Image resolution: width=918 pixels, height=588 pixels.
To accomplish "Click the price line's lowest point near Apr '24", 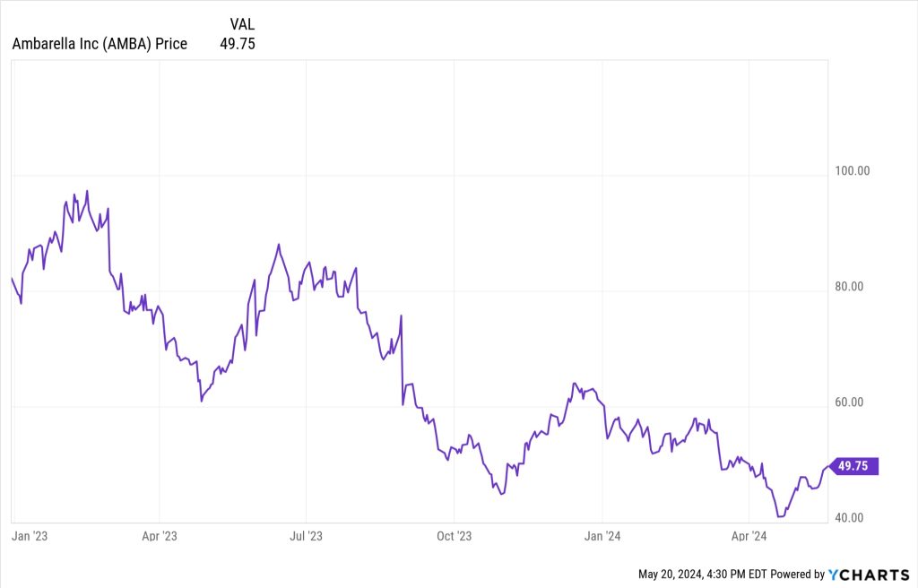I will 779,516.
